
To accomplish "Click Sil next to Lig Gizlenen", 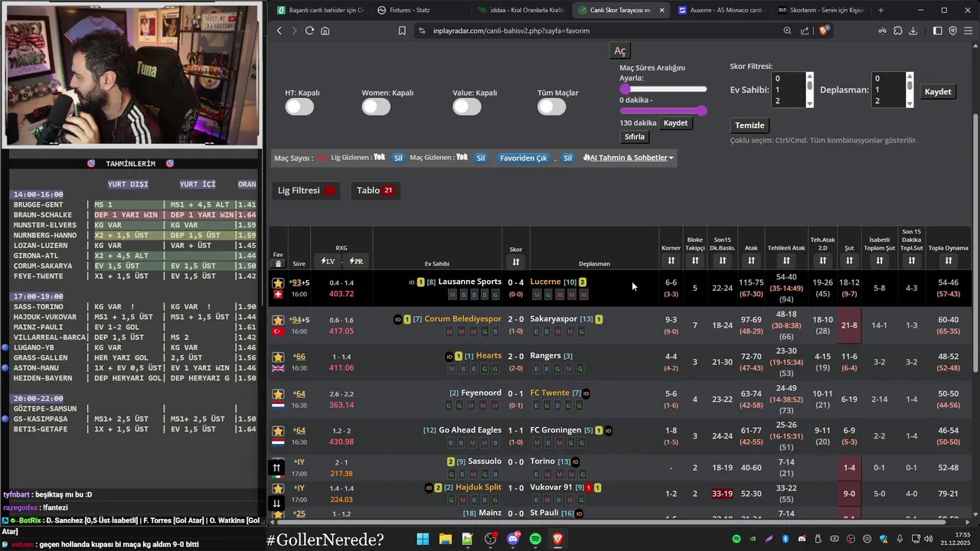I will click(397, 158).
